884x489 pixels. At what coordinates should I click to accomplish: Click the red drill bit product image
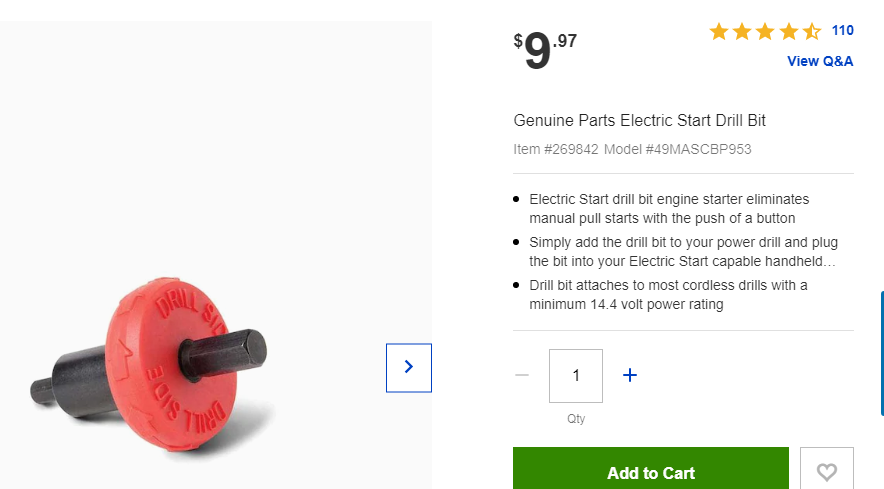pos(149,365)
